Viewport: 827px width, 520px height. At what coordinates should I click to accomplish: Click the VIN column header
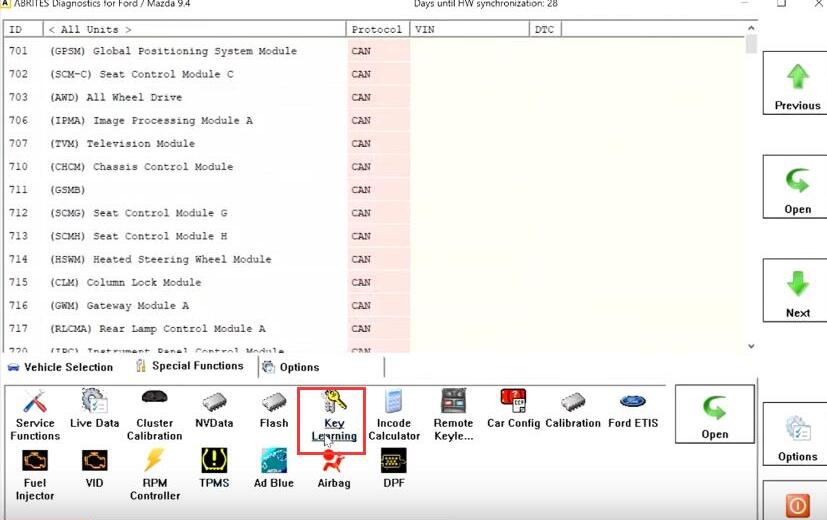coord(469,30)
